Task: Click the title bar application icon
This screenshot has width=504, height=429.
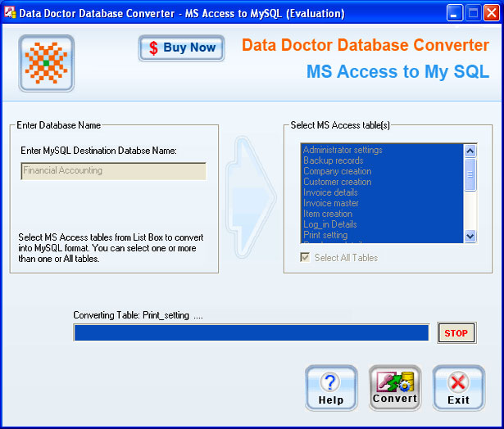Action: click(10, 13)
